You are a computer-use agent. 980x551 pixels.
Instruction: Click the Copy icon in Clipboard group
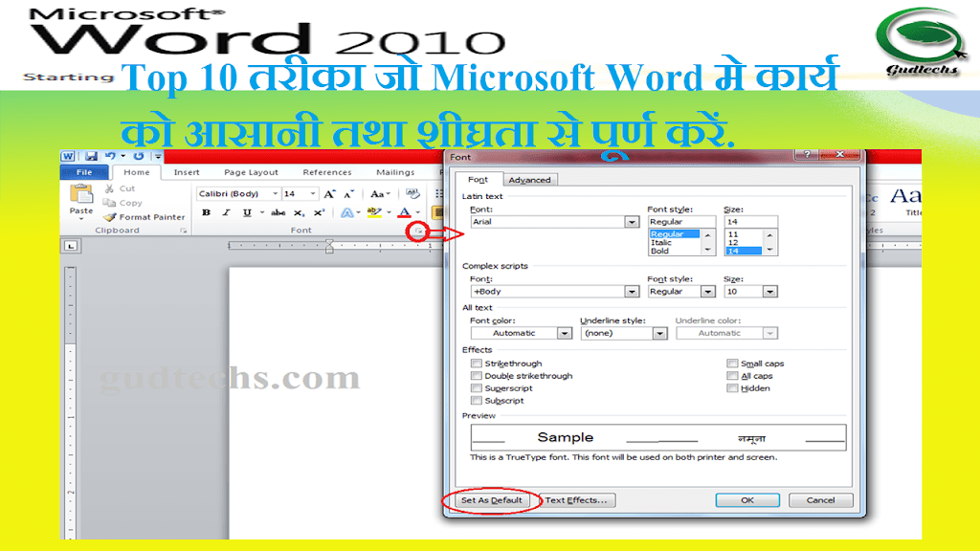[x=109, y=203]
